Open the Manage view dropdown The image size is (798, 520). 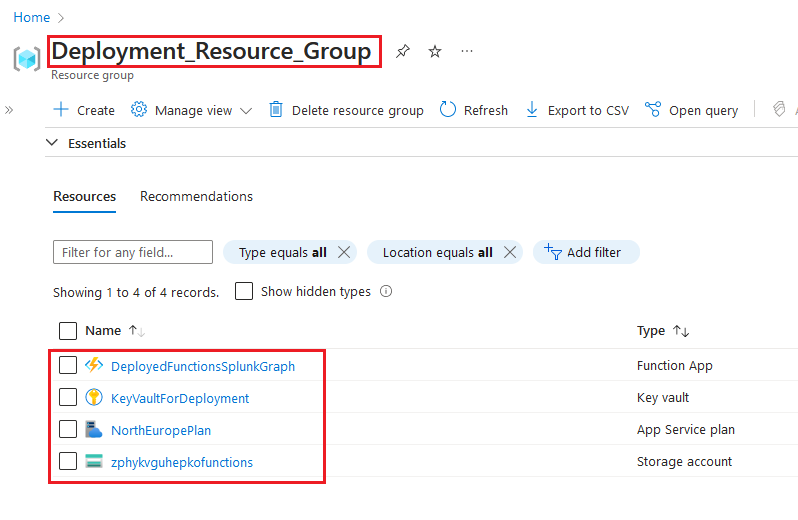click(192, 110)
